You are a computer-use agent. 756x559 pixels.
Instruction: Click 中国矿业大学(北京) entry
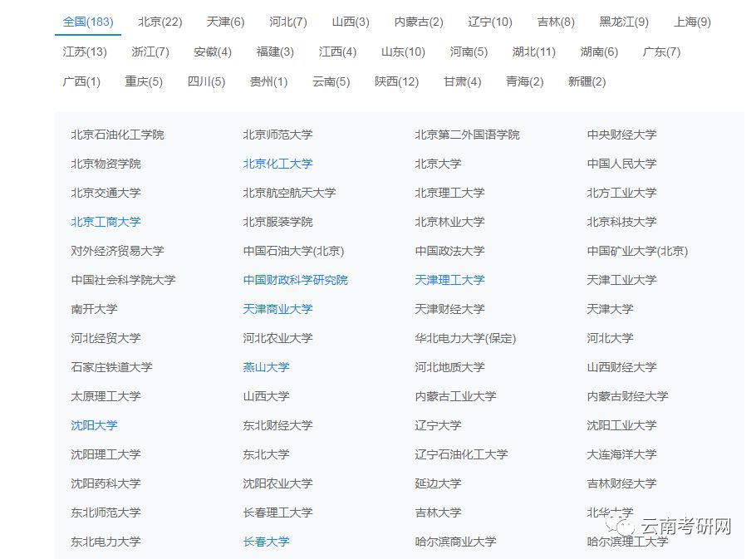pyautogui.click(x=637, y=251)
